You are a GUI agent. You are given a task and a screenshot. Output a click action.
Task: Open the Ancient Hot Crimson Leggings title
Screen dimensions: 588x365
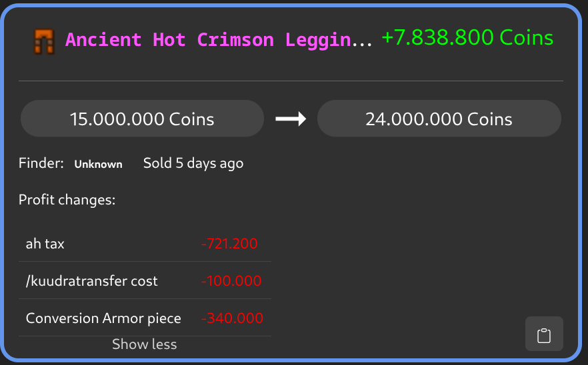(208, 40)
